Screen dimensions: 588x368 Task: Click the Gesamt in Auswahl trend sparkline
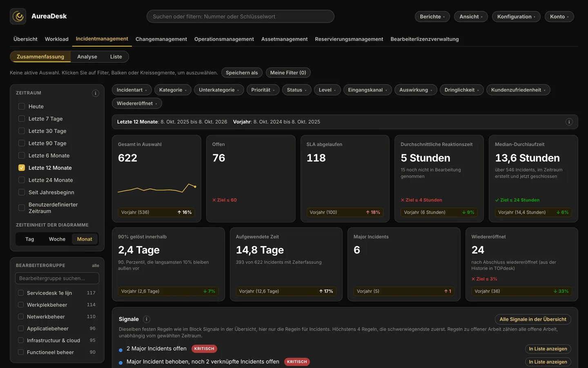click(157, 188)
